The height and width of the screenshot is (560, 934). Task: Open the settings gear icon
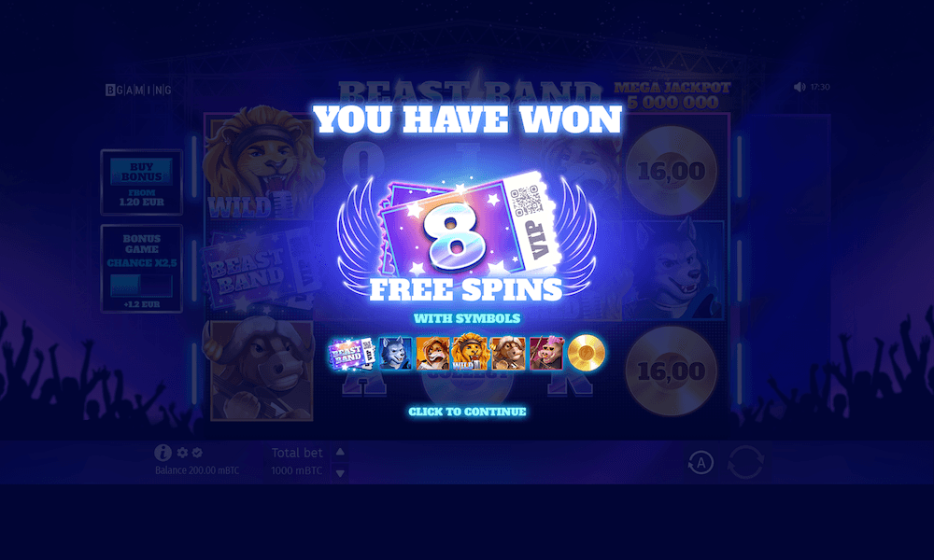(x=182, y=453)
